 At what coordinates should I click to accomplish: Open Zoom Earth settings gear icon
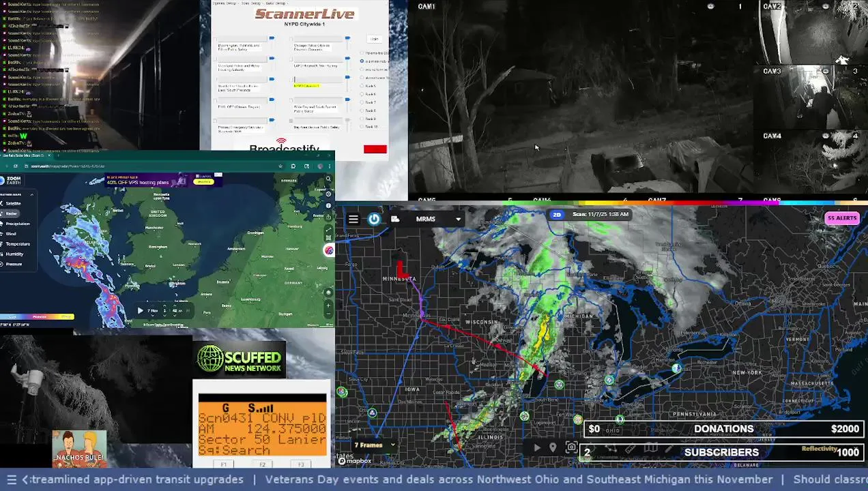click(x=328, y=194)
